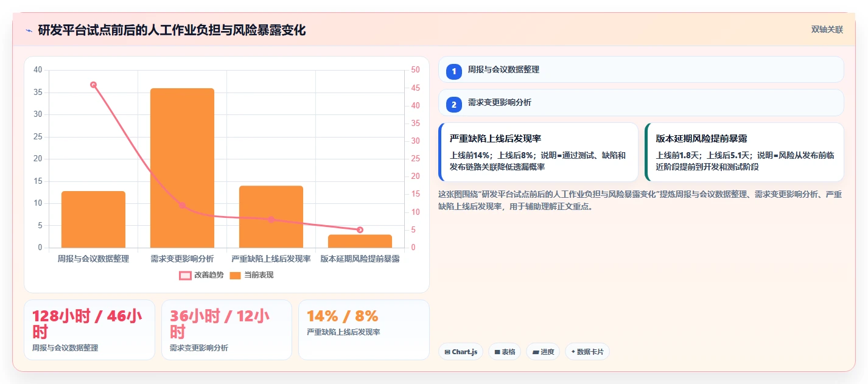Click the 数据卡片 tag
Image resolution: width=868 pixels, height=384 pixels.
(587, 352)
